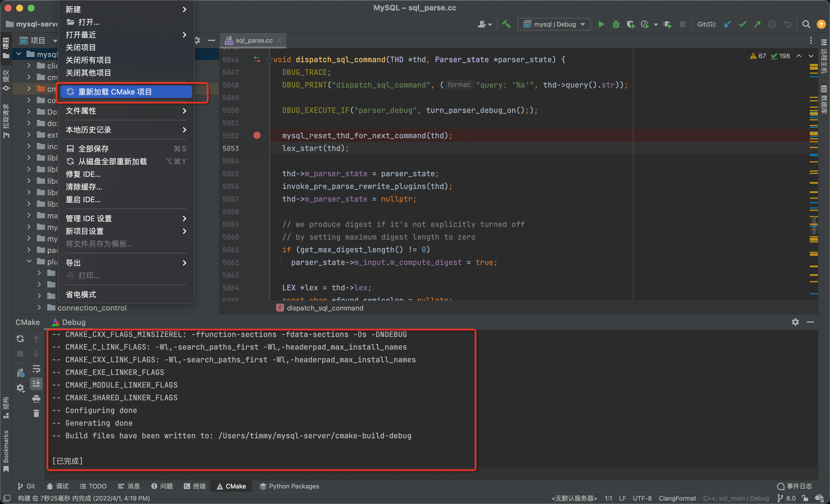Click editor scrollbar thumb

(814, 226)
